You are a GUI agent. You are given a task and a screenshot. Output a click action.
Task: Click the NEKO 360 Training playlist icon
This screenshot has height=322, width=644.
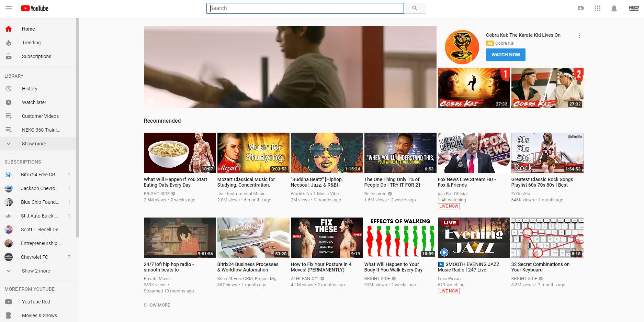tap(9, 130)
